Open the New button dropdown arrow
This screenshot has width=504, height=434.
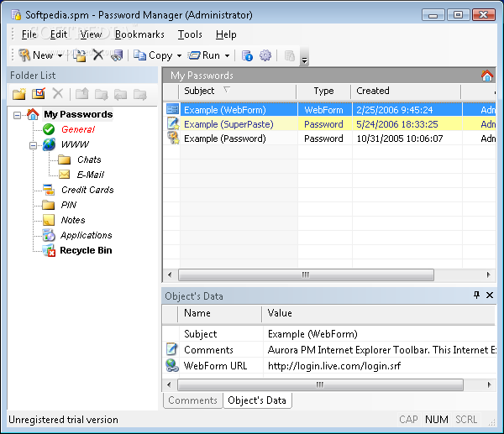click(60, 56)
